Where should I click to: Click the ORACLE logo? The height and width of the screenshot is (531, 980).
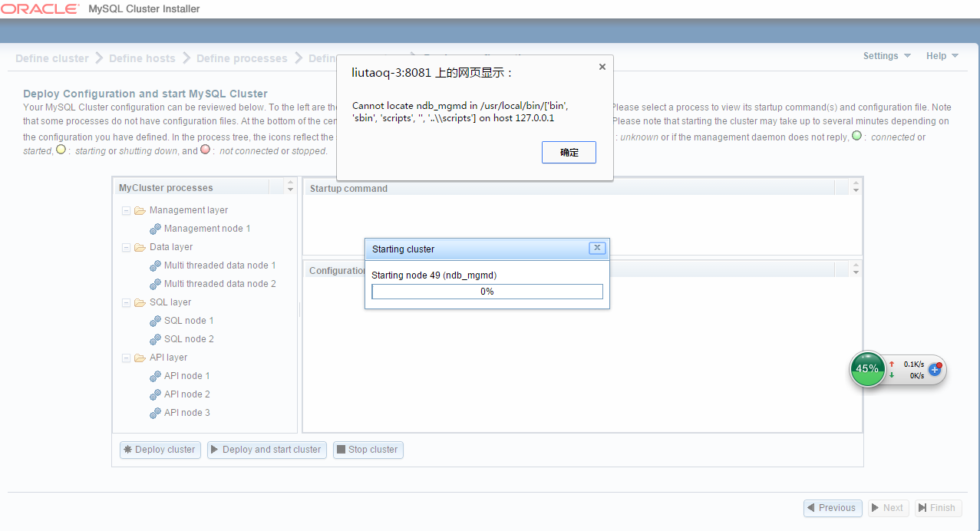pos(40,9)
